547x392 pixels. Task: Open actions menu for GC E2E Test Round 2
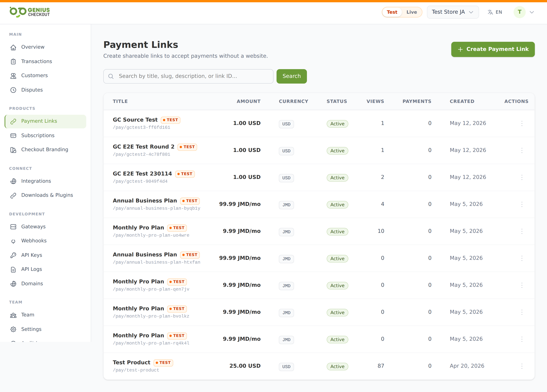tap(522, 150)
